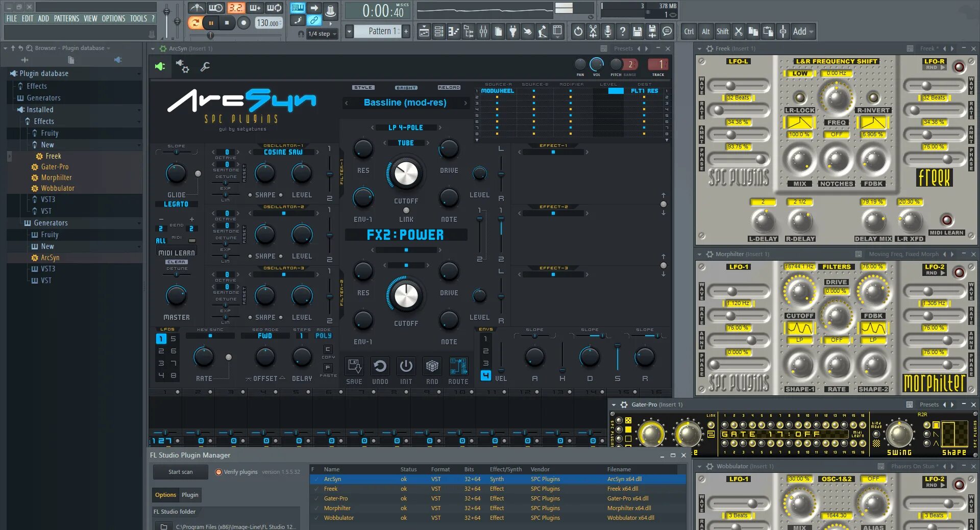Open the PATTERNS menu
This screenshot has width=980, height=530.
pyautogui.click(x=66, y=18)
